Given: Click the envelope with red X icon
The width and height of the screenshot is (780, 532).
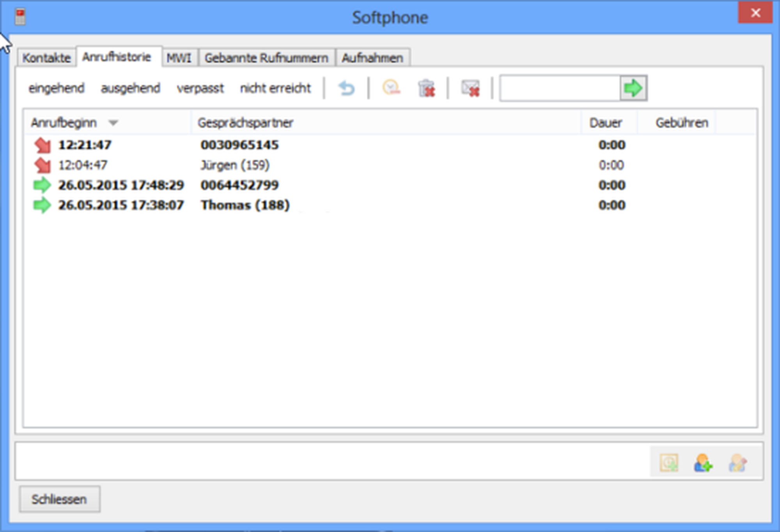Looking at the screenshot, I should [470, 88].
